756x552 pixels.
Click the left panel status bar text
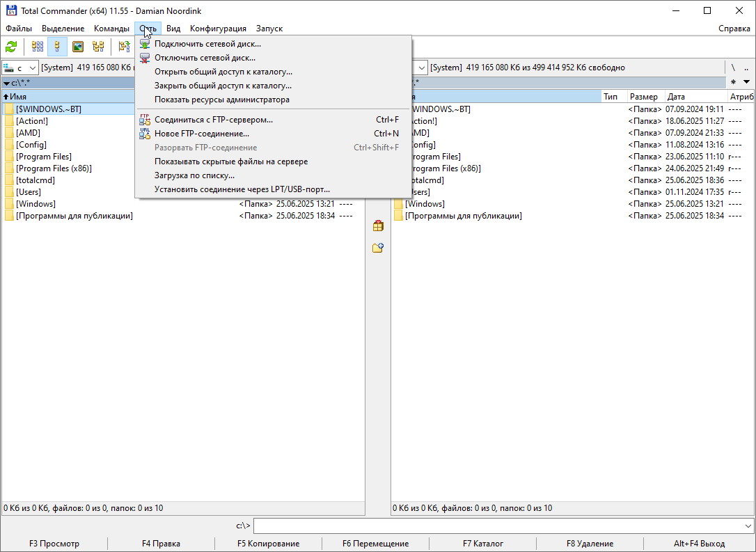[x=84, y=508]
